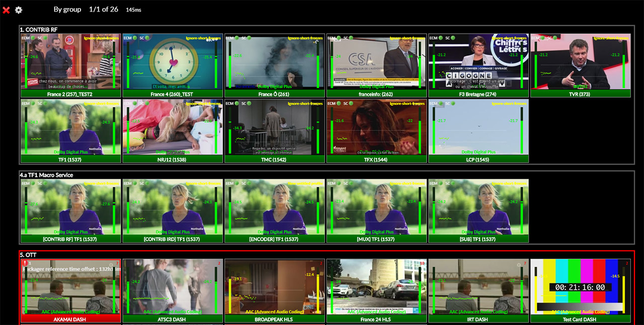Viewport: 644px width, 325px height.
Task: Open the TMC (1542) video thumbnail
Action: pos(274,126)
